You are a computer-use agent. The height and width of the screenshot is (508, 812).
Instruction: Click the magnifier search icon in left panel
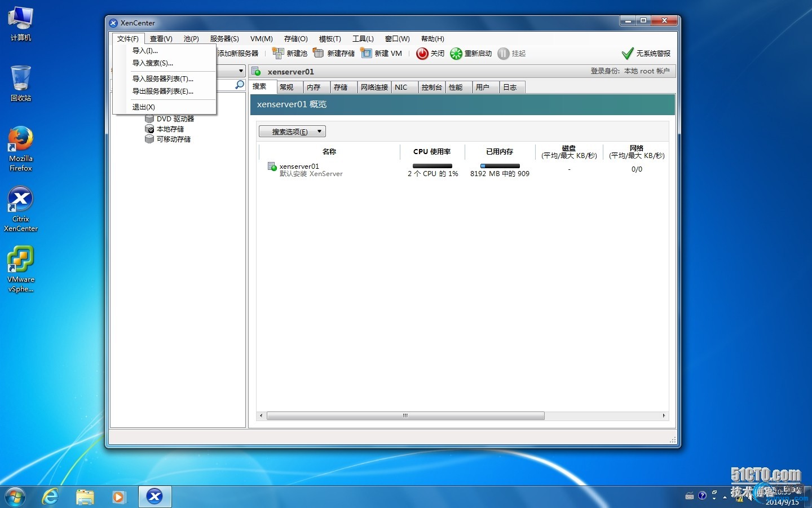(x=240, y=85)
